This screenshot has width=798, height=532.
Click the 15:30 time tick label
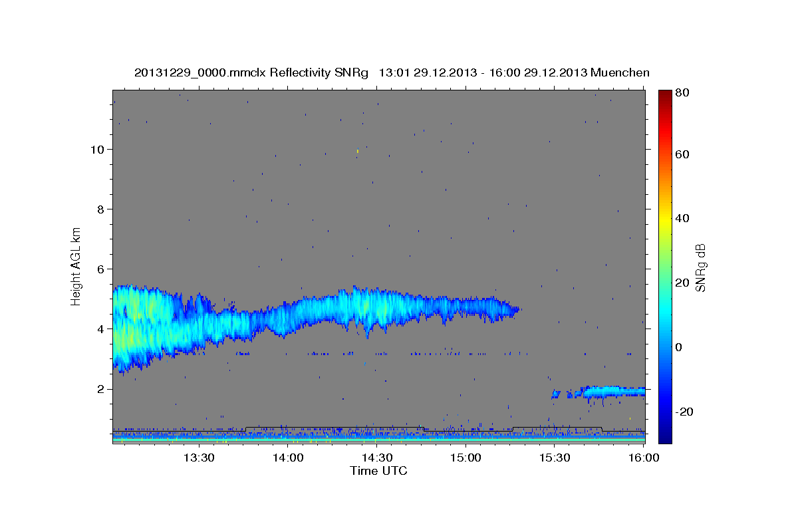click(x=555, y=458)
